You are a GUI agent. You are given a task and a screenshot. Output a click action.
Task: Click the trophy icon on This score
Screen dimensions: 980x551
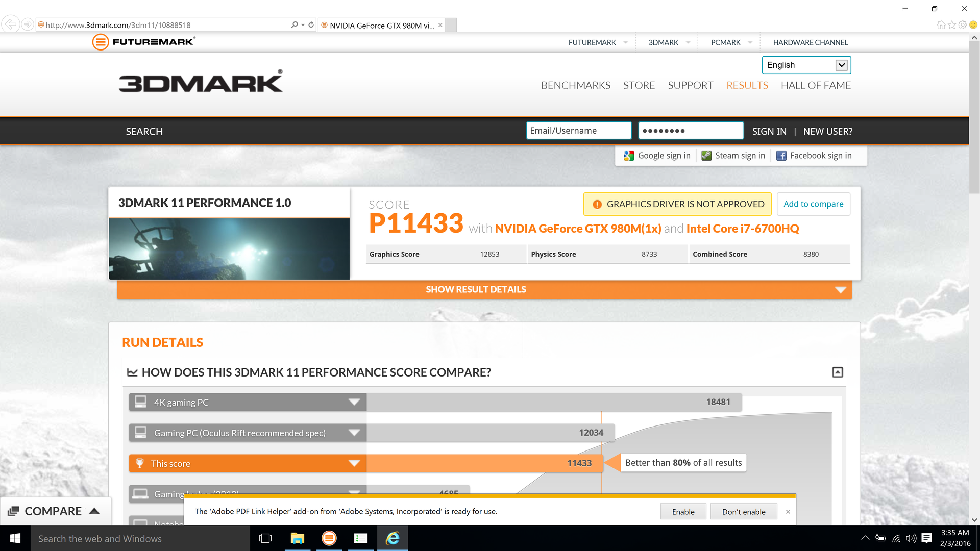pos(140,463)
